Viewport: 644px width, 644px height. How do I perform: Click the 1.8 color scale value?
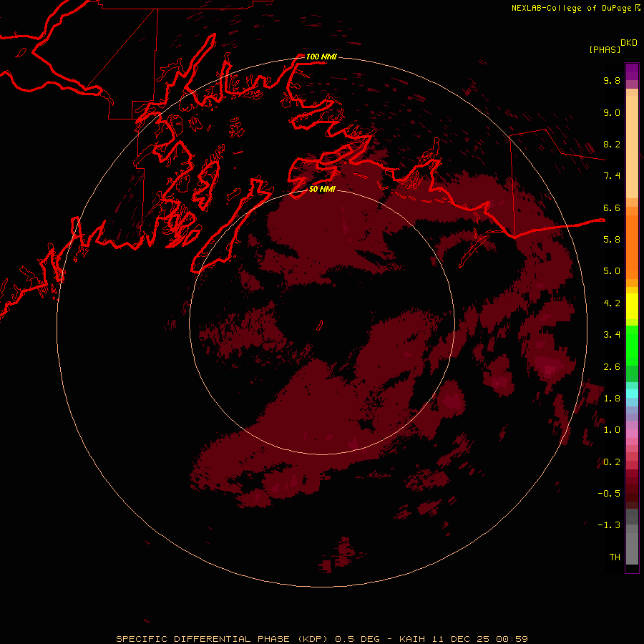click(612, 399)
